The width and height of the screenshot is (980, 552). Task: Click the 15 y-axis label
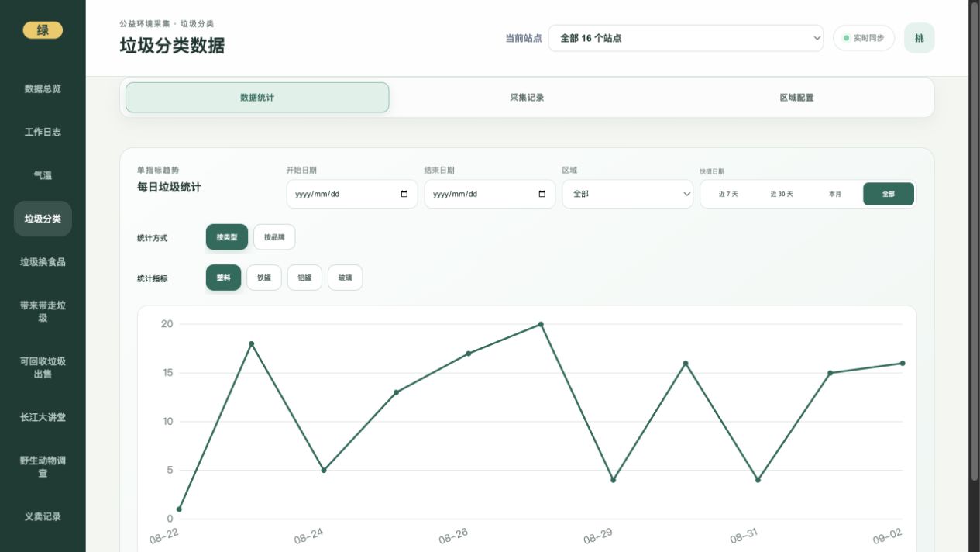tap(167, 373)
